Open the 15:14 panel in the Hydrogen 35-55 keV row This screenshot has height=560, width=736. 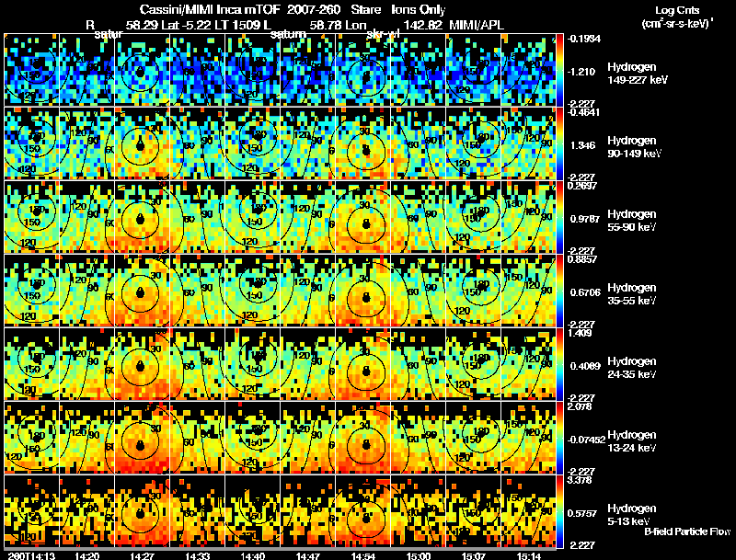528,291
